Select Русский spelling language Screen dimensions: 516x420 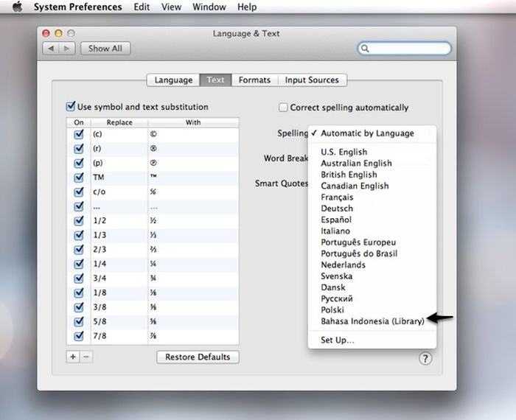pyautogui.click(x=372, y=298)
